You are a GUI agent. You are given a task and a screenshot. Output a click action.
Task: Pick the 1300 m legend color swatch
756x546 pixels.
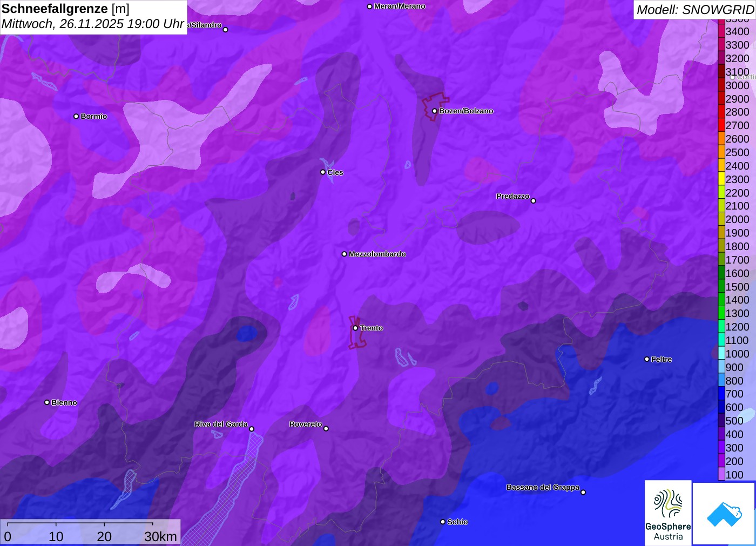(x=721, y=313)
